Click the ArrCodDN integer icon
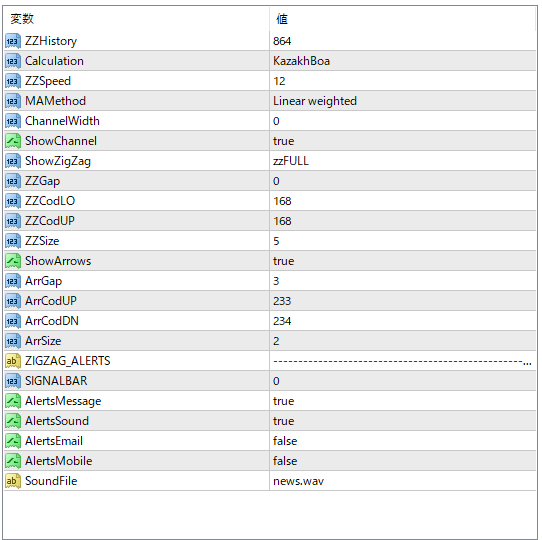 (13, 321)
